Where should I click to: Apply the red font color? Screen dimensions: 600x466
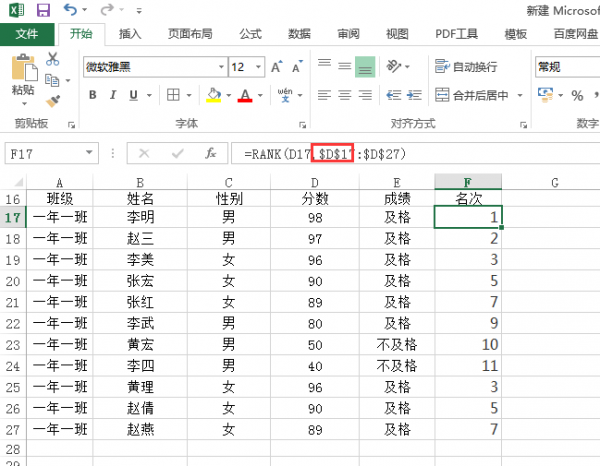(245, 95)
